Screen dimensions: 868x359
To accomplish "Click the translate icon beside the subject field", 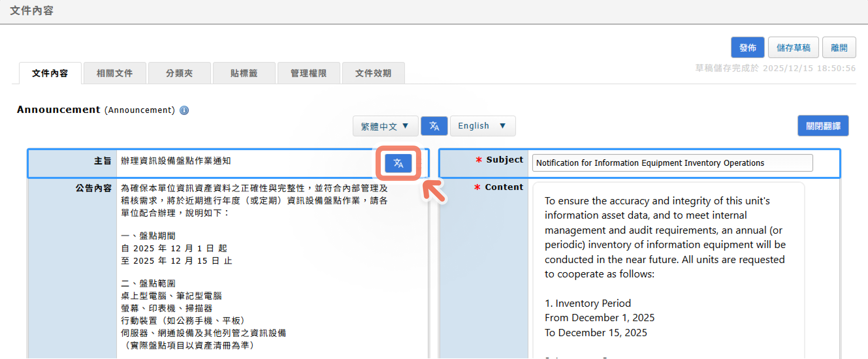I will (x=398, y=163).
